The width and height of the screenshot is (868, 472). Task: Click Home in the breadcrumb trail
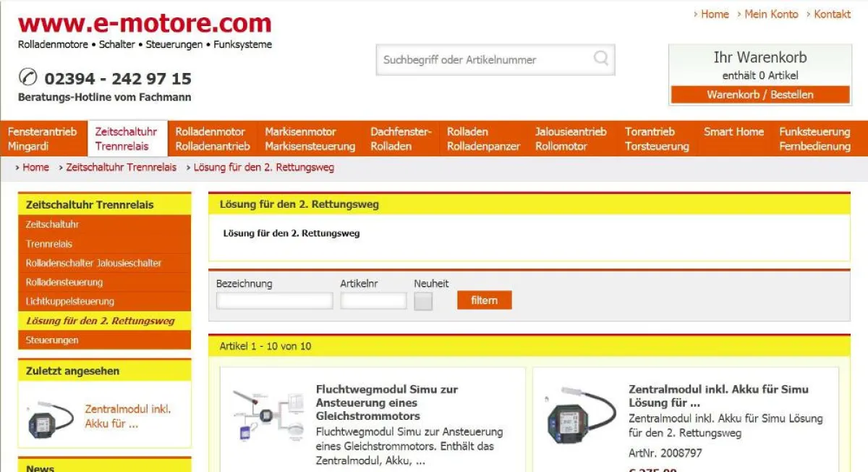pos(36,167)
